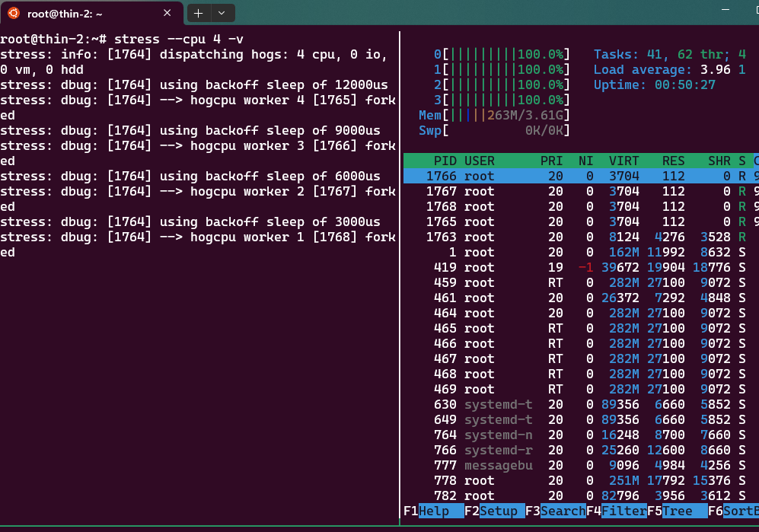Image resolution: width=759 pixels, height=532 pixels.
Task: Select process row PID 1767
Action: [581, 191]
